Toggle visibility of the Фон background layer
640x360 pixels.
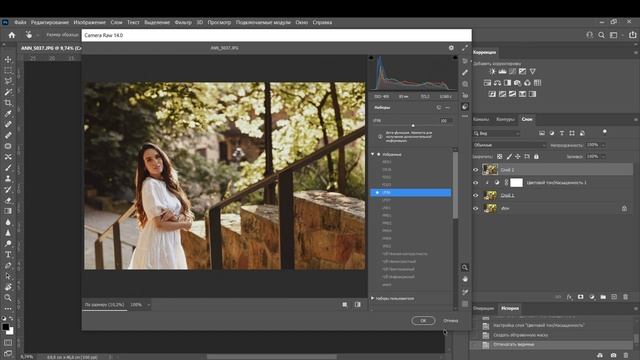[x=476, y=208]
